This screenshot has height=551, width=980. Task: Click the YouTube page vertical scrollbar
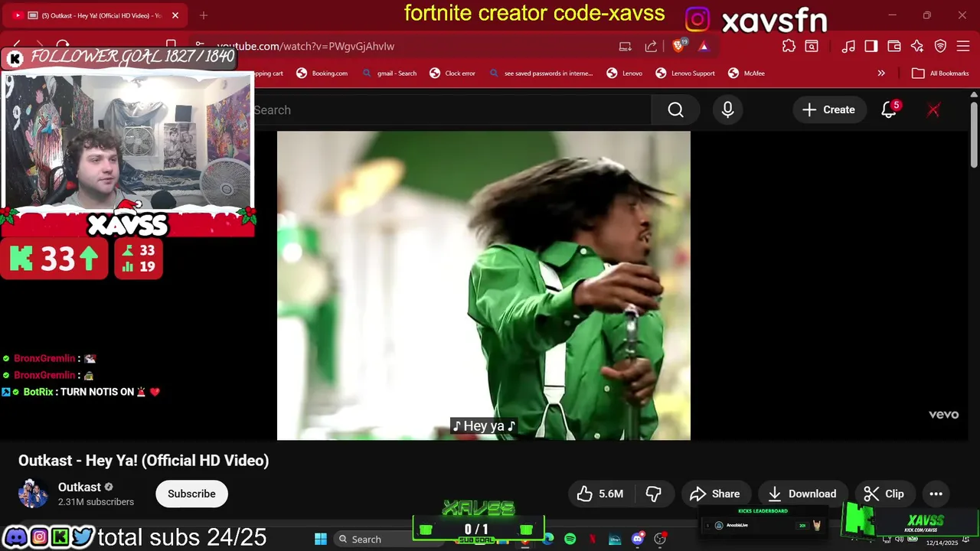tap(974, 134)
